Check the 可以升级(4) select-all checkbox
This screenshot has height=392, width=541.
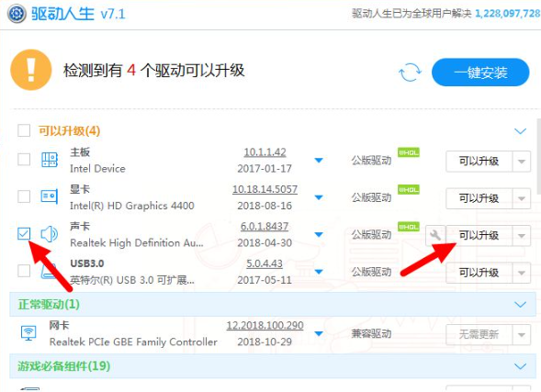[24, 130]
